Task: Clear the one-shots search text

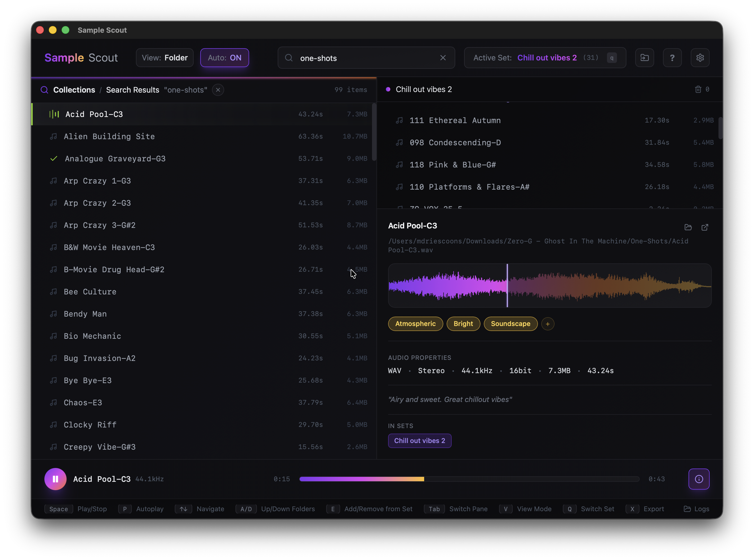Action: [x=443, y=58]
